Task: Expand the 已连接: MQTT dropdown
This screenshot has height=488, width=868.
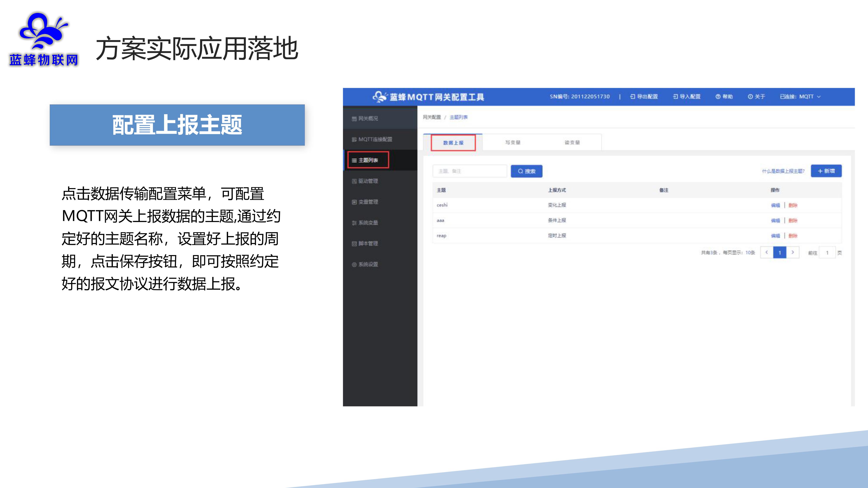Action: (x=800, y=97)
